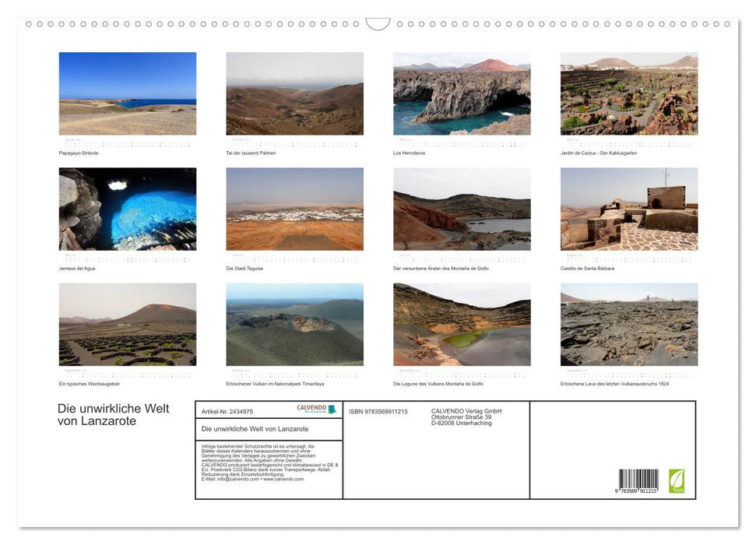Click the caption 'Jameos del Agua'

[x=77, y=269]
